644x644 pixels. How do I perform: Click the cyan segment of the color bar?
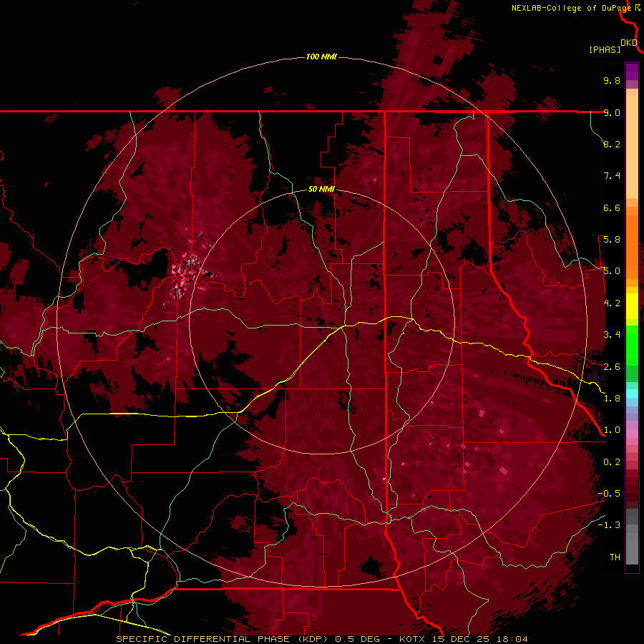click(x=632, y=394)
